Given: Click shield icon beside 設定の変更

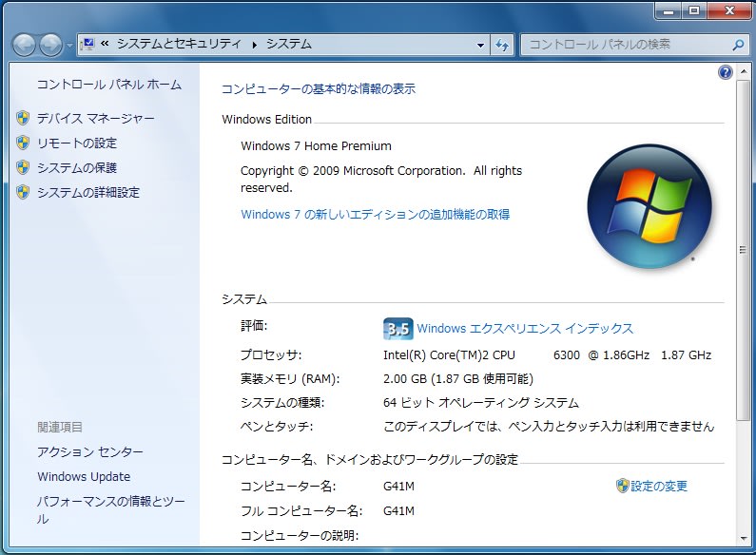Looking at the screenshot, I should click(x=623, y=486).
